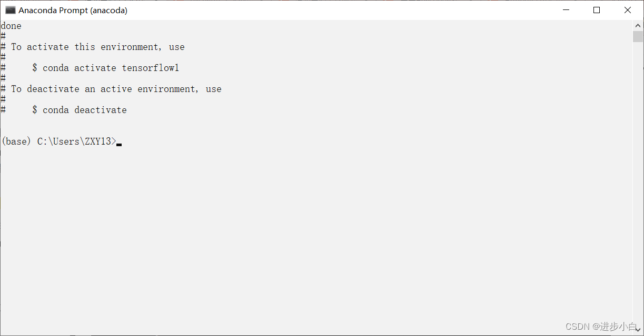Click the "Anaconda Prompt (anacoda)" title text
This screenshot has height=336, width=644.
[x=73, y=10]
